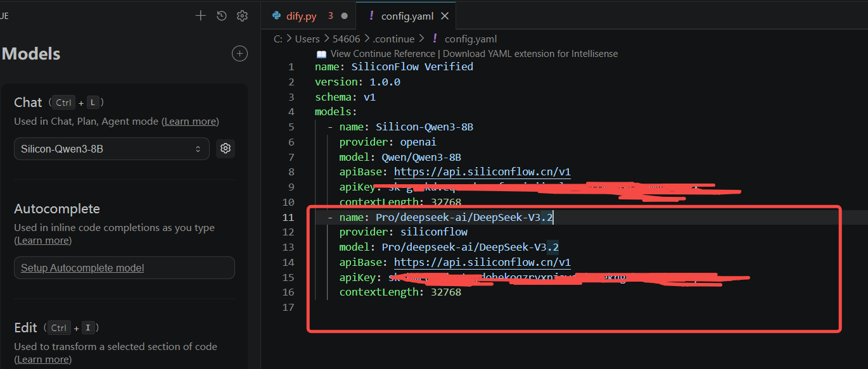Close the config.yaml tab

[x=445, y=16]
